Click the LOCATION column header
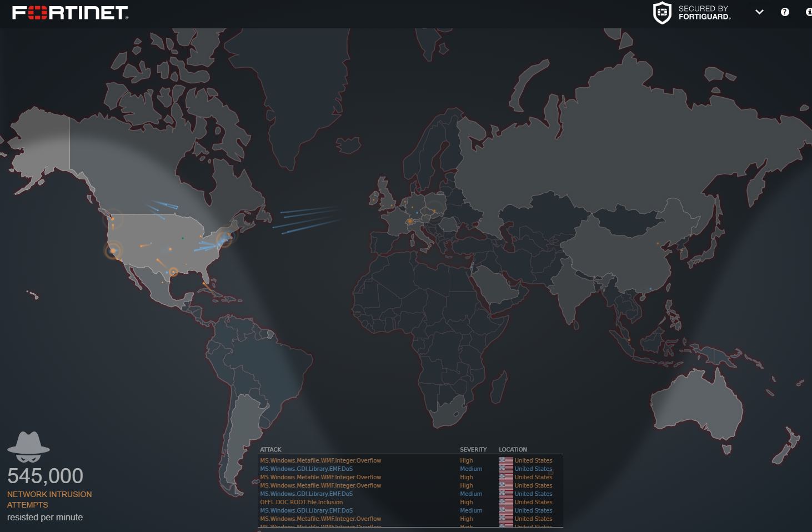The image size is (812, 532). pyautogui.click(x=513, y=450)
